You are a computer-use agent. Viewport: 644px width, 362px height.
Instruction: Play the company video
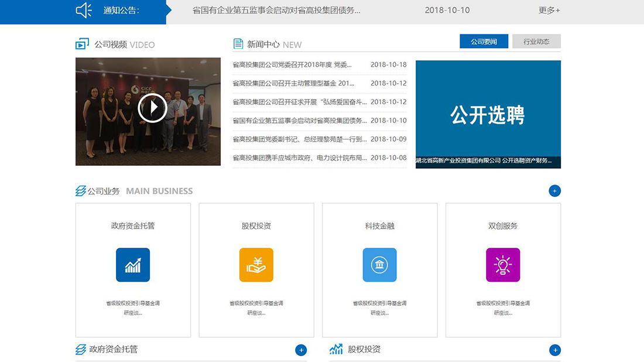pyautogui.click(x=152, y=108)
